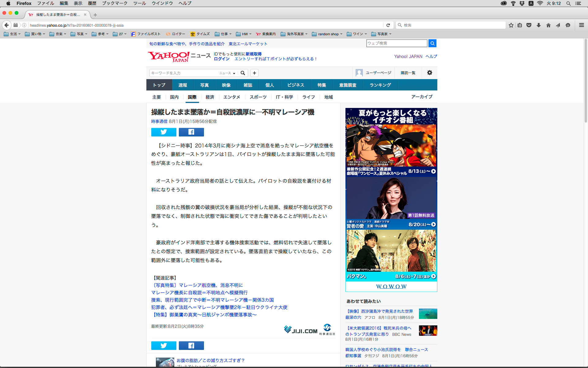
Task: Switch to the ランキング navigation tab
Action: (x=380, y=85)
